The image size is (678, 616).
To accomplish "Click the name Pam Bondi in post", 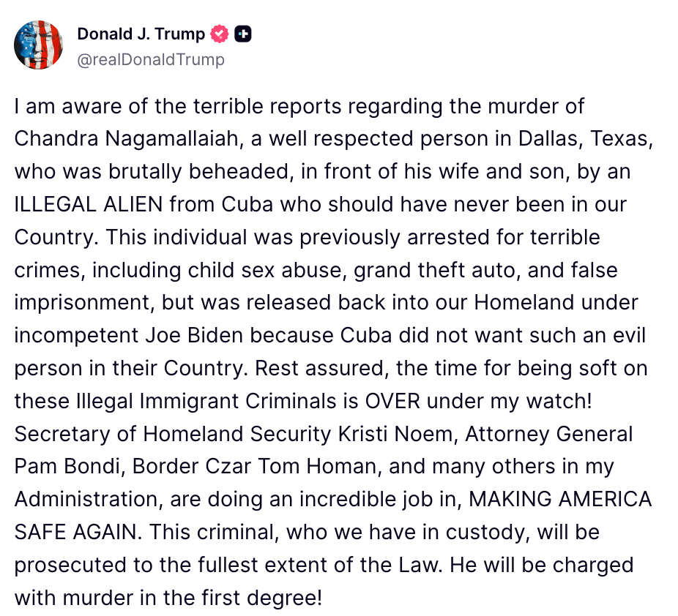I will (67, 467).
